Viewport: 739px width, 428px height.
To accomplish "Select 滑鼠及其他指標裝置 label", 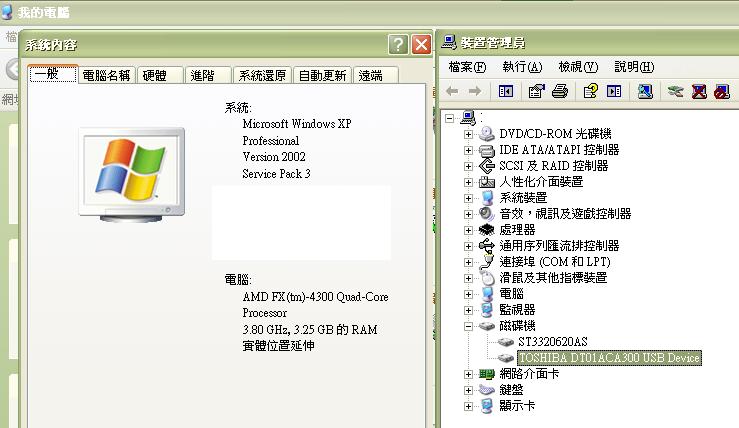I will pyautogui.click(x=553, y=278).
